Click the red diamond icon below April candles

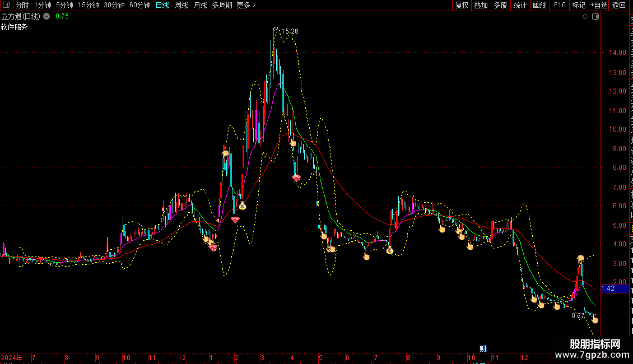[296, 178]
